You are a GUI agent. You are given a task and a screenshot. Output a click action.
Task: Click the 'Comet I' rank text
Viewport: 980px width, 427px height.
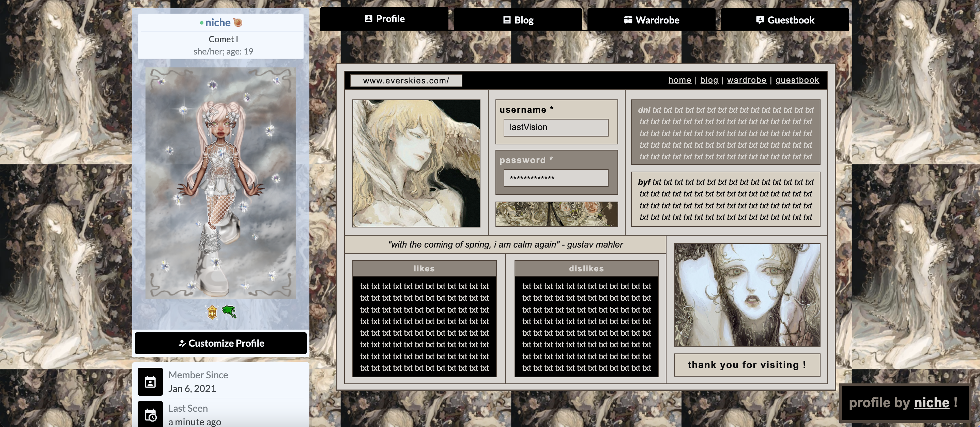223,39
